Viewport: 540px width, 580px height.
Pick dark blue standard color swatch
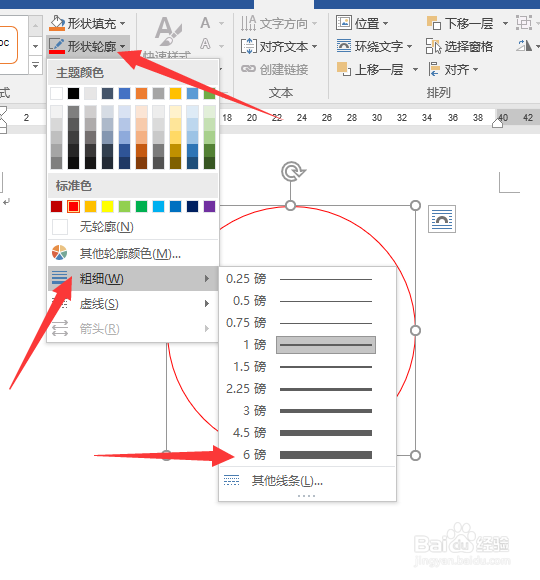[x=192, y=206]
